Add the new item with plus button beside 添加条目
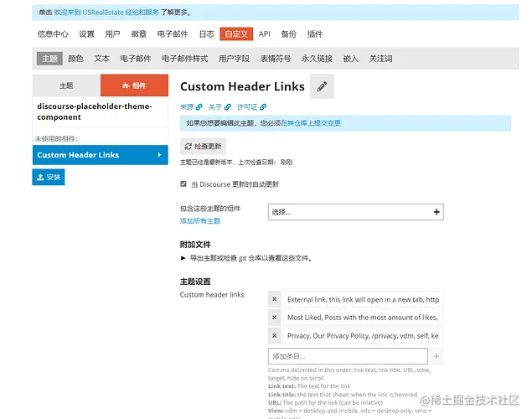The height and width of the screenshot is (419, 532). (436, 356)
